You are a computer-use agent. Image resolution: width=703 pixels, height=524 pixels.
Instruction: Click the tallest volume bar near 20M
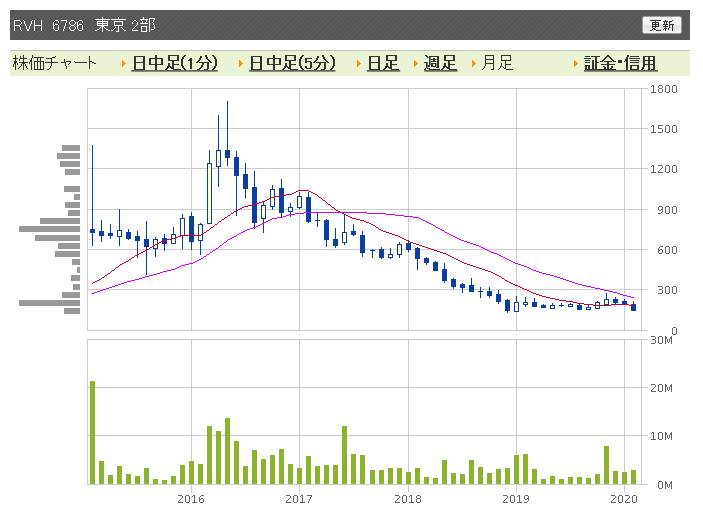pyautogui.click(x=93, y=433)
